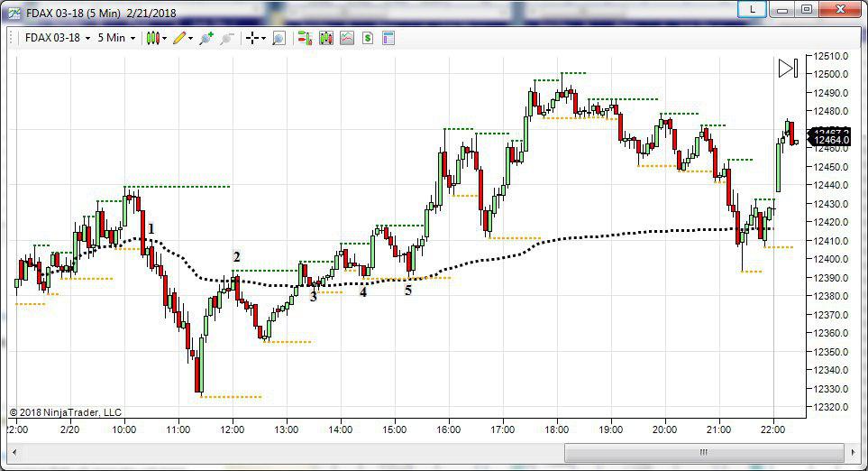This screenshot has width=868, height=471.
Task: Click the 21:00 time axis label
Action: point(719,429)
